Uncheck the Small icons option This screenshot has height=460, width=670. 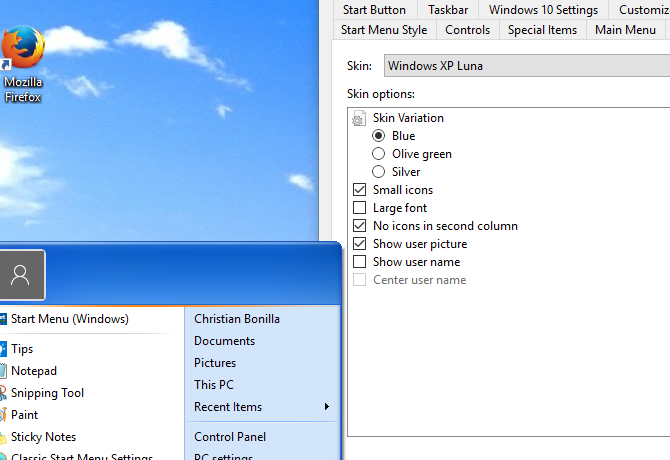coord(359,190)
